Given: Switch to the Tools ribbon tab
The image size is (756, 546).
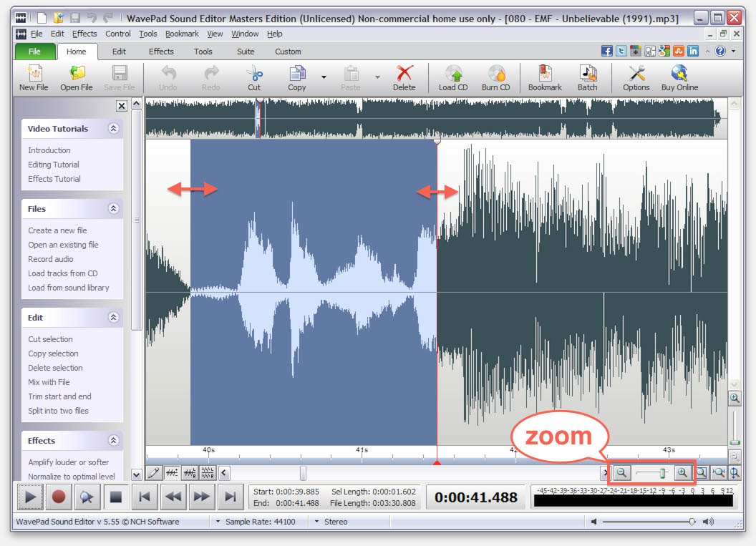Looking at the screenshot, I should (203, 52).
